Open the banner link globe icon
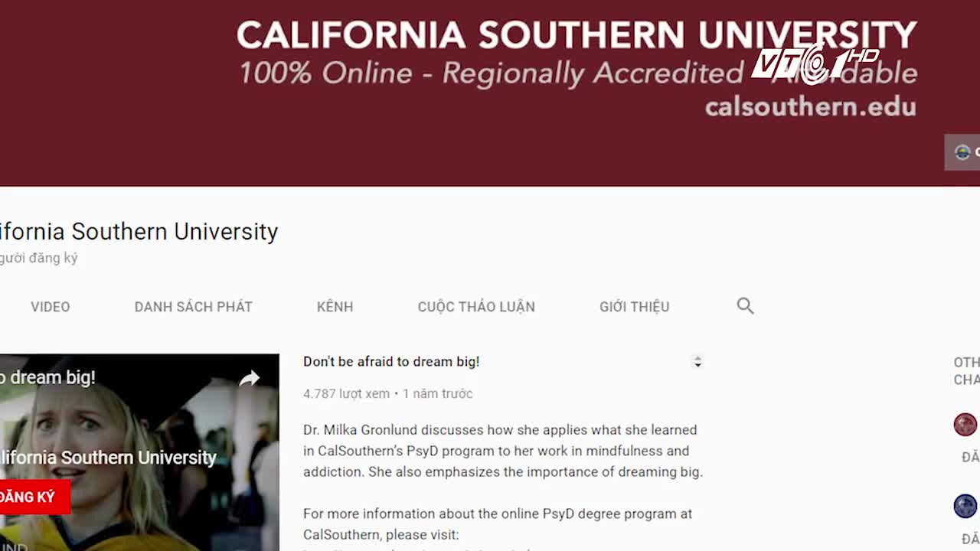The width and height of the screenshot is (980, 551). (962, 152)
